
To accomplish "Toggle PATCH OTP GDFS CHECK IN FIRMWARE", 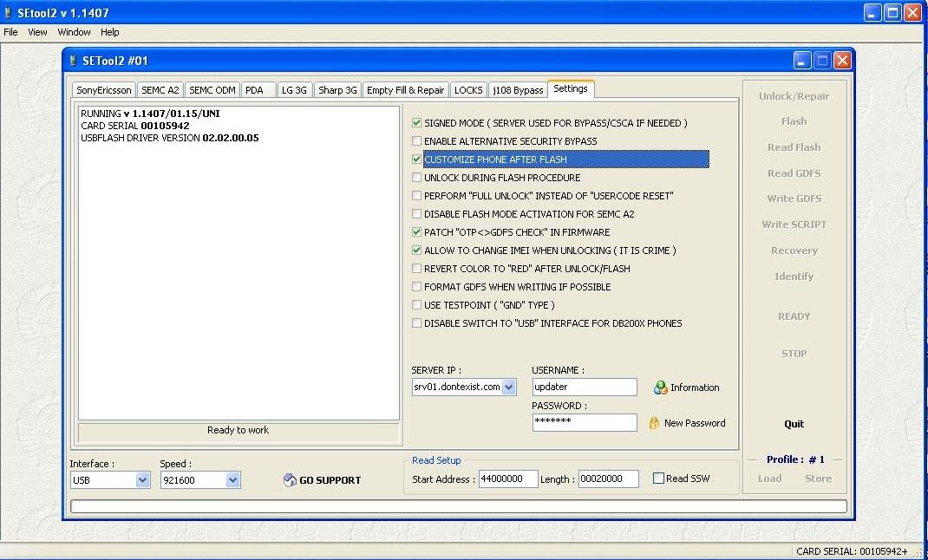I will [416, 232].
